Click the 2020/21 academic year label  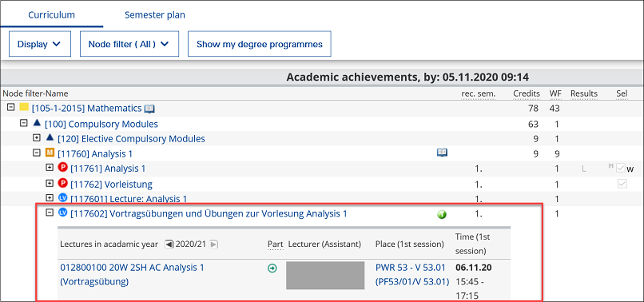pos(191,244)
